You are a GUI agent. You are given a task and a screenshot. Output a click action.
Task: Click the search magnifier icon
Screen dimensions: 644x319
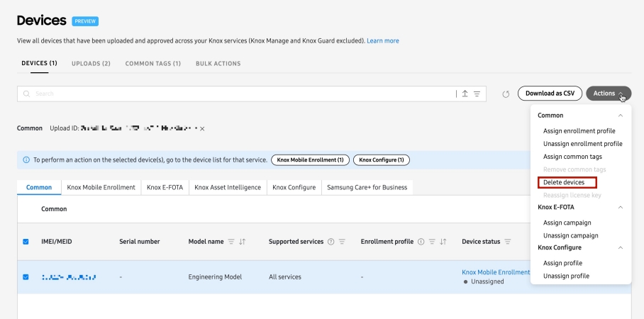[x=27, y=94]
